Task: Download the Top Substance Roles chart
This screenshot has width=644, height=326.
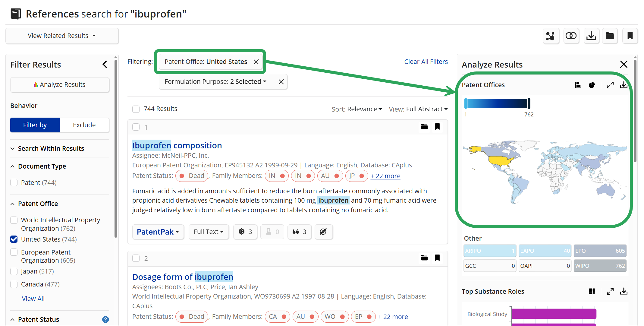Action: pyautogui.click(x=624, y=291)
